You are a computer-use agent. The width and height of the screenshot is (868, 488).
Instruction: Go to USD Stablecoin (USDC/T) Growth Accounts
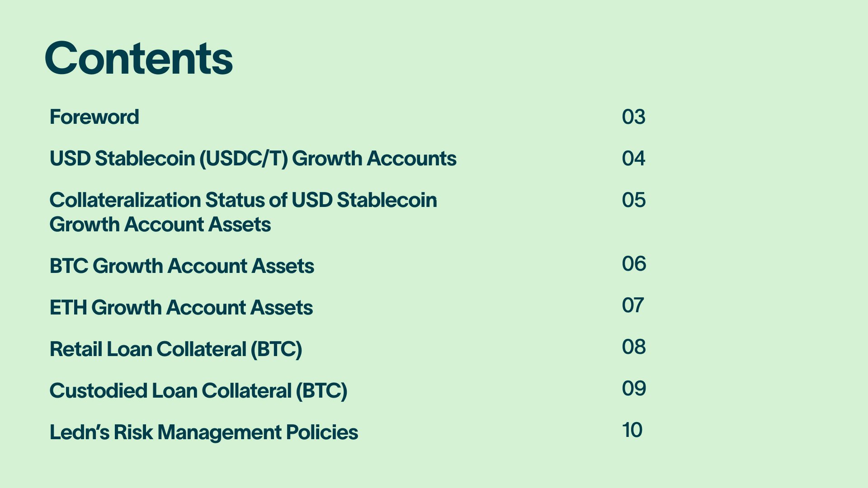pyautogui.click(x=253, y=159)
